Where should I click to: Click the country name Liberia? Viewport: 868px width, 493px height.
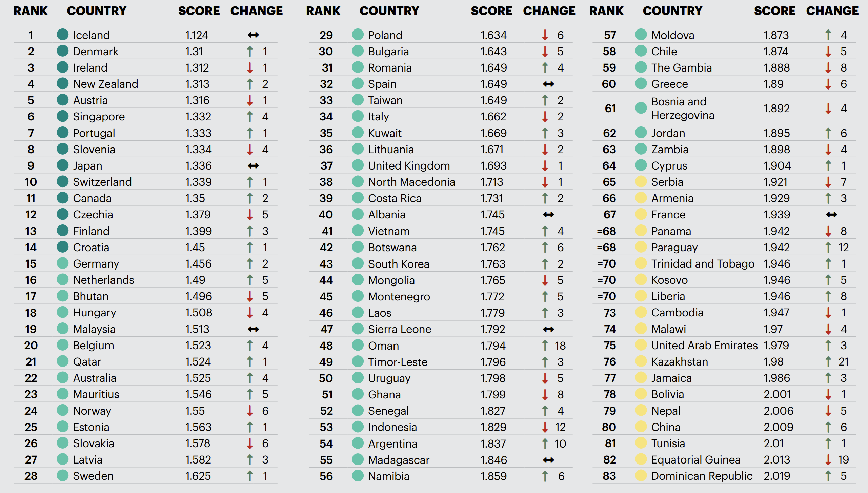click(668, 296)
